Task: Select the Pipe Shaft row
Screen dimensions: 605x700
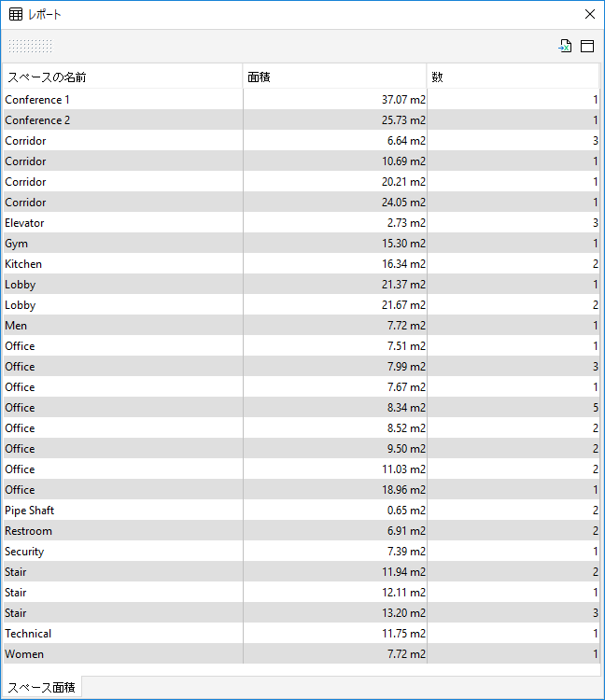Action: [x=302, y=511]
